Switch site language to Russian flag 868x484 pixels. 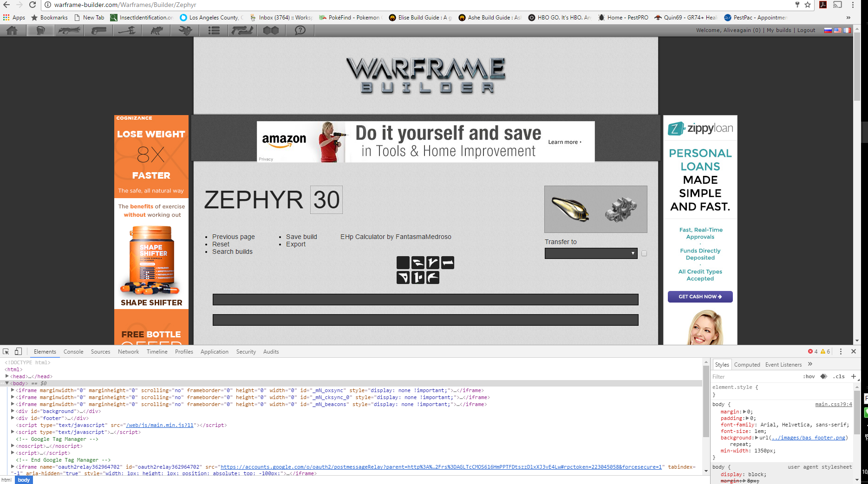[x=828, y=30]
